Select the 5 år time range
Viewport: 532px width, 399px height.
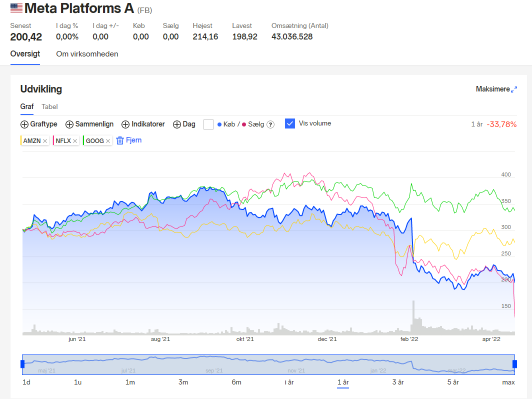click(x=453, y=382)
